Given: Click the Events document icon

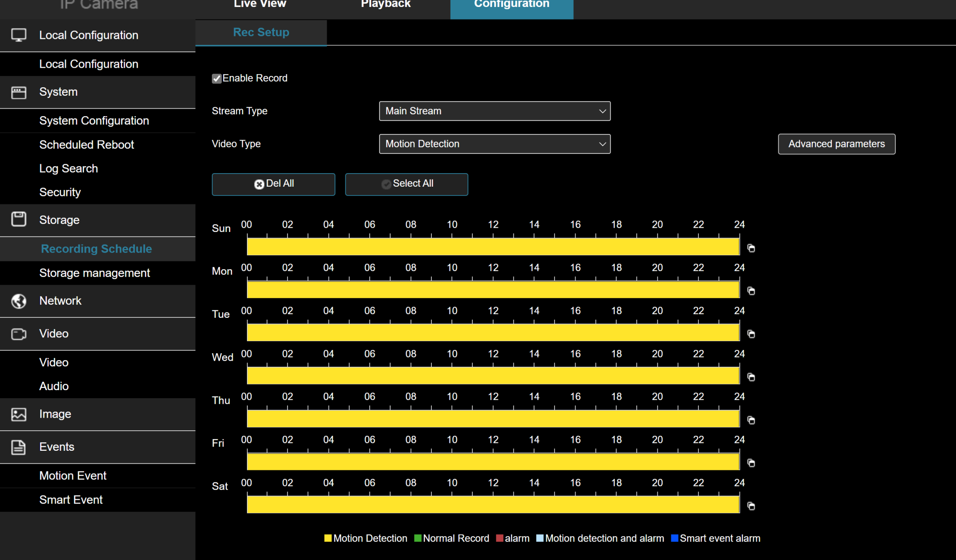Looking at the screenshot, I should [x=19, y=447].
